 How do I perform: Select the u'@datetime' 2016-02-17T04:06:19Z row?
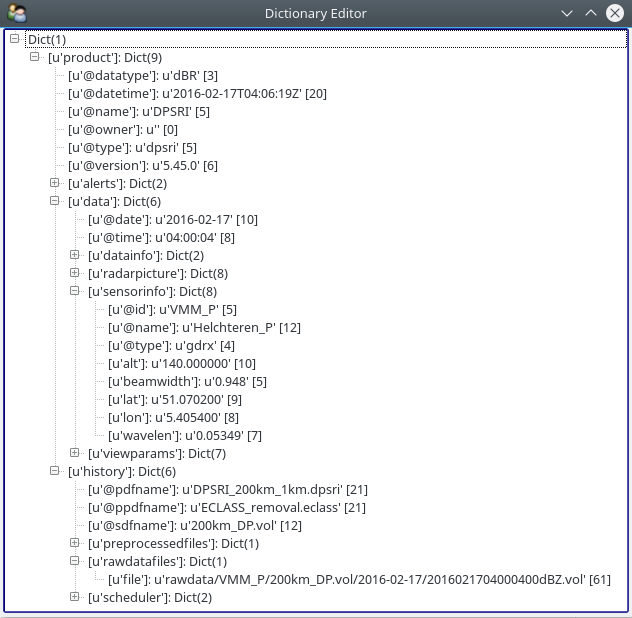(x=197, y=94)
